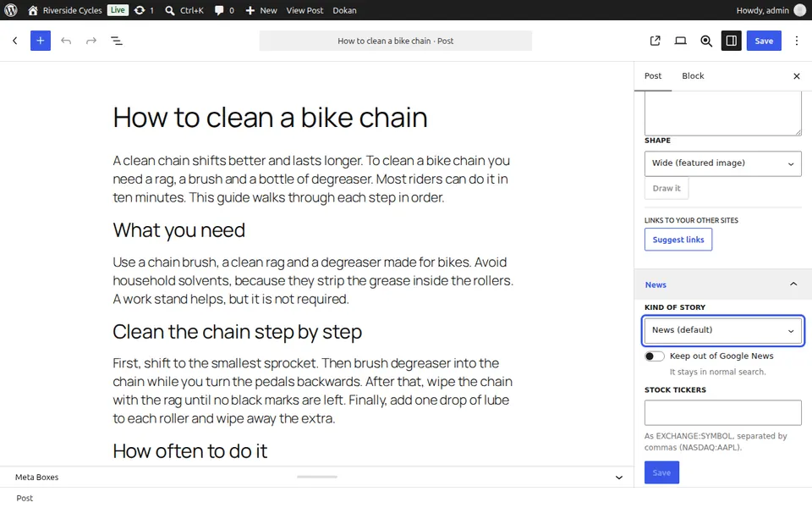Viewport: 812px width, 508px height.
Task: Click the text area above Shape
Action: (x=723, y=113)
